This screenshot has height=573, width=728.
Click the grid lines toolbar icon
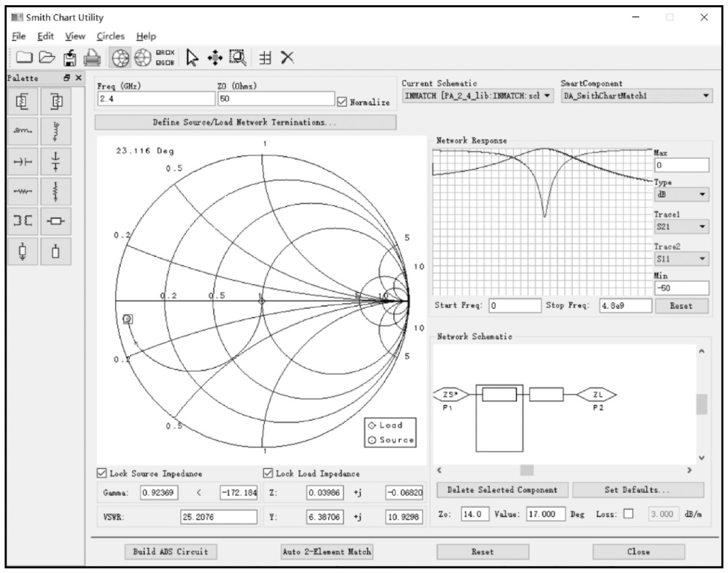[x=265, y=57]
